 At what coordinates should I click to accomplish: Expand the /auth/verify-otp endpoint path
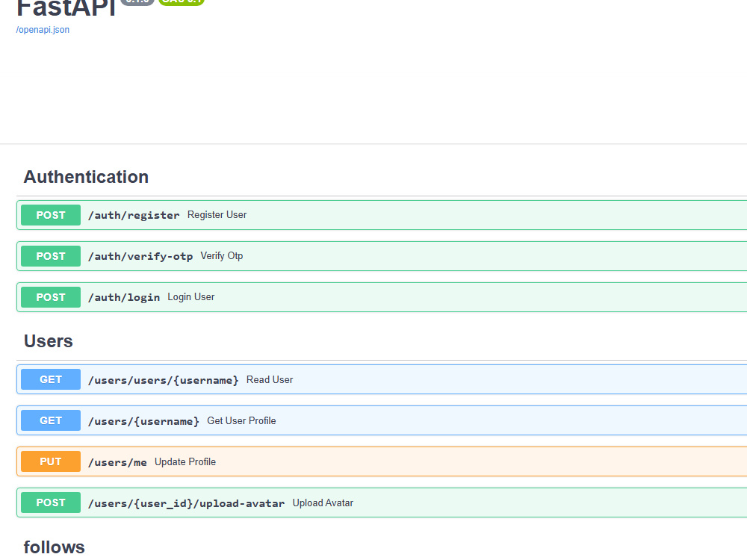coord(140,256)
